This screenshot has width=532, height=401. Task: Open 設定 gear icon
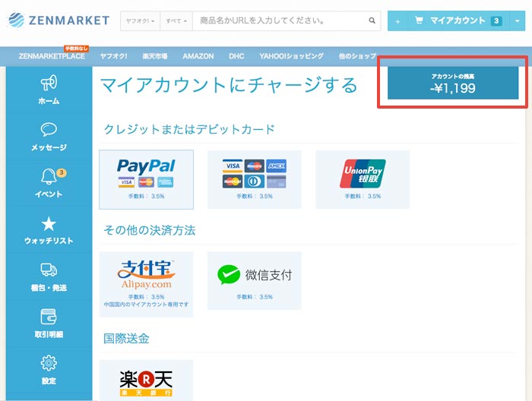point(49,363)
